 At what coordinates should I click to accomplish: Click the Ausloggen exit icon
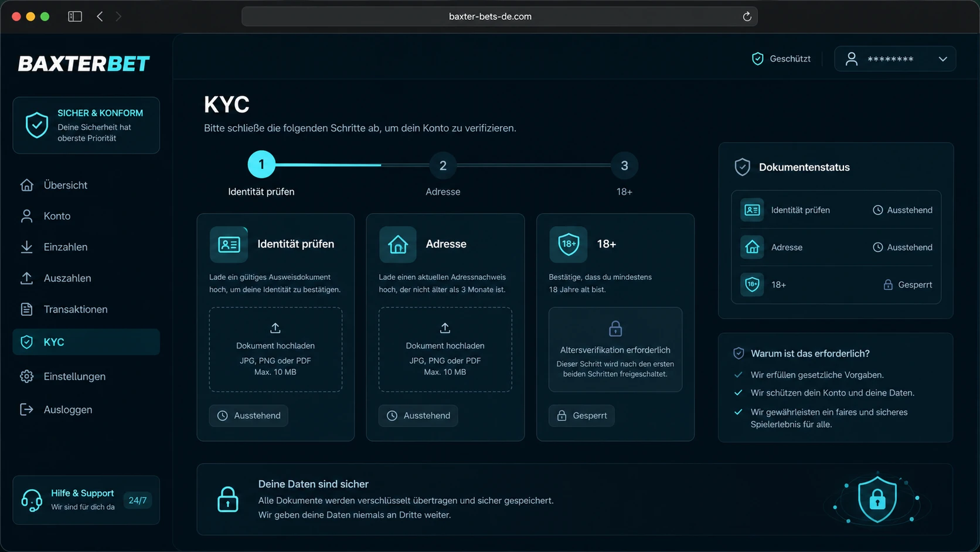coord(27,409)
